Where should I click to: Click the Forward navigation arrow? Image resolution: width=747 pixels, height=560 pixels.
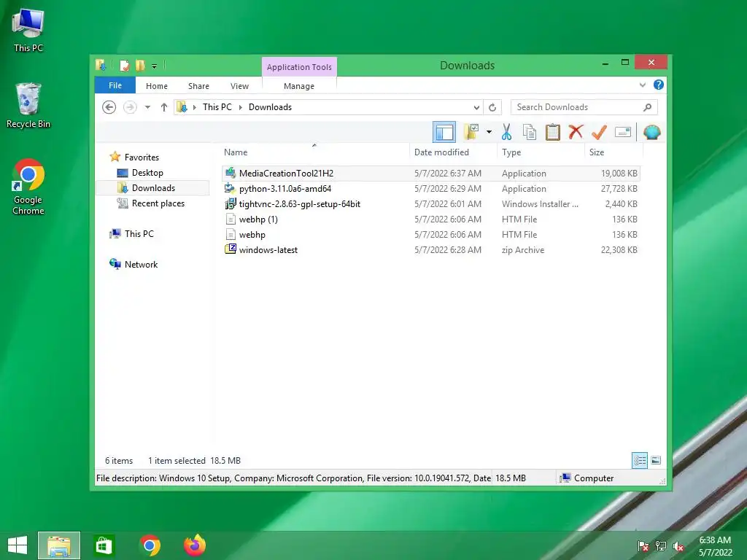click(x=130, y=107)
